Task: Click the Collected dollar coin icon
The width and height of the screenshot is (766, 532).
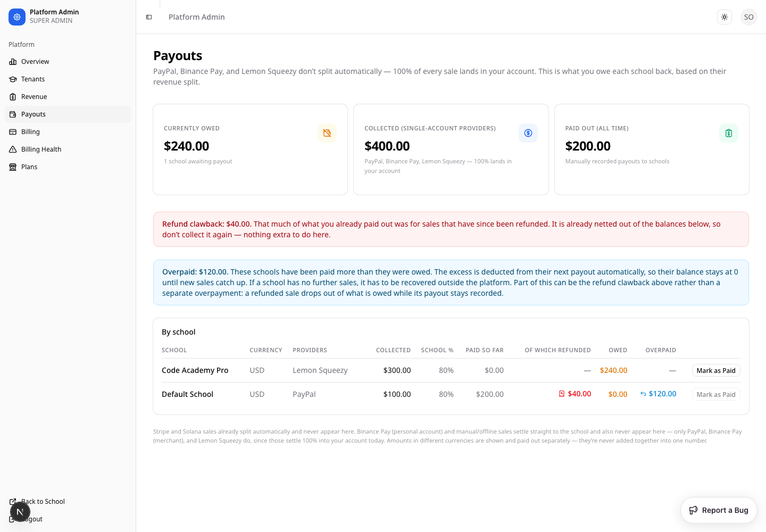Action: point(528,133)
